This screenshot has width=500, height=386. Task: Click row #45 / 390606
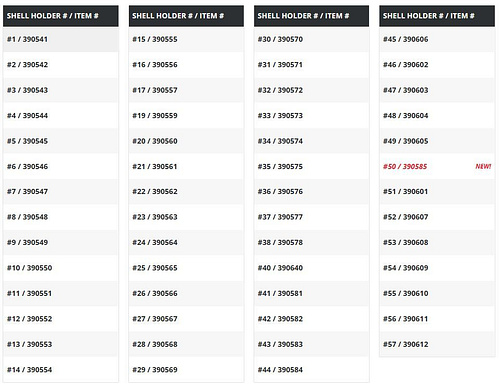437,39
